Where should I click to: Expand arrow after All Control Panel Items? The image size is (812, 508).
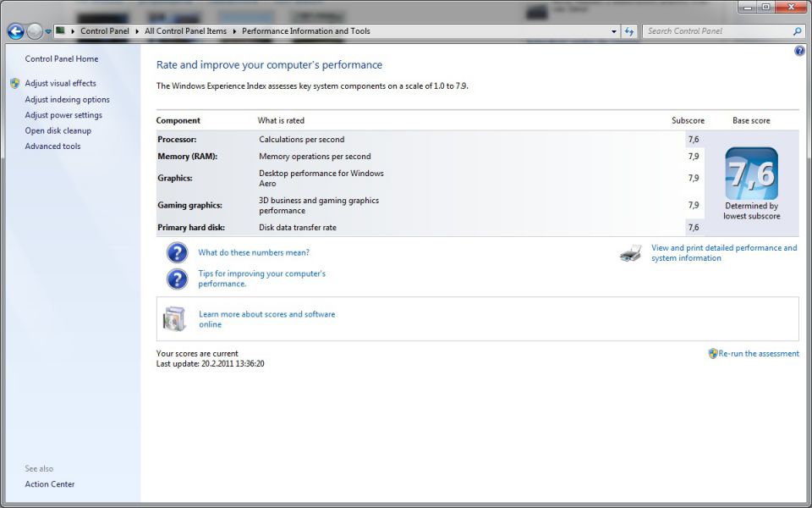(234, 31)
